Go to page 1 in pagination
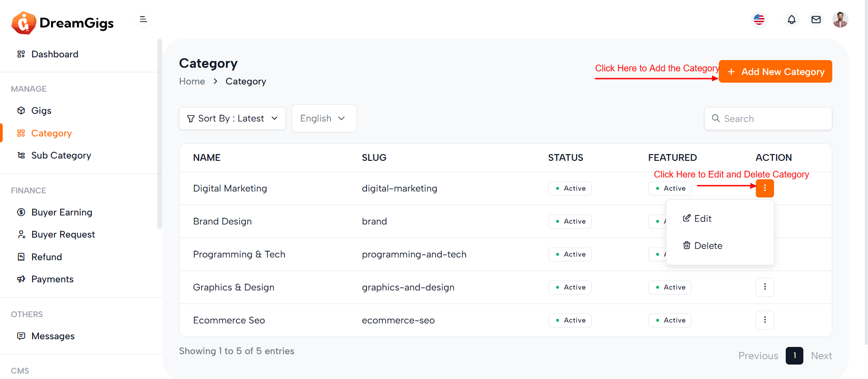The height and width of the screenshot is (379, 868). (x=794, y=356)
